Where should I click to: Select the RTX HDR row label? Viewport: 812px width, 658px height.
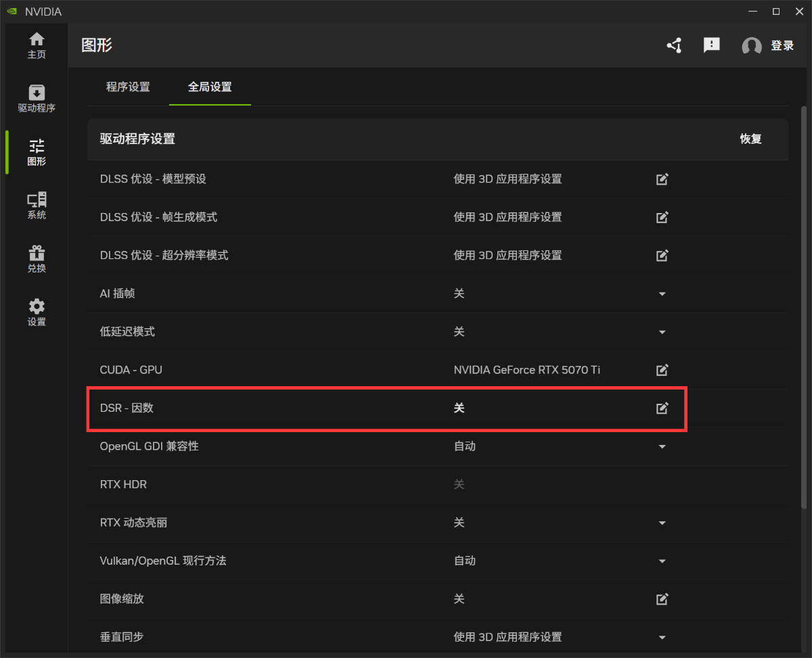coord(123,484)
